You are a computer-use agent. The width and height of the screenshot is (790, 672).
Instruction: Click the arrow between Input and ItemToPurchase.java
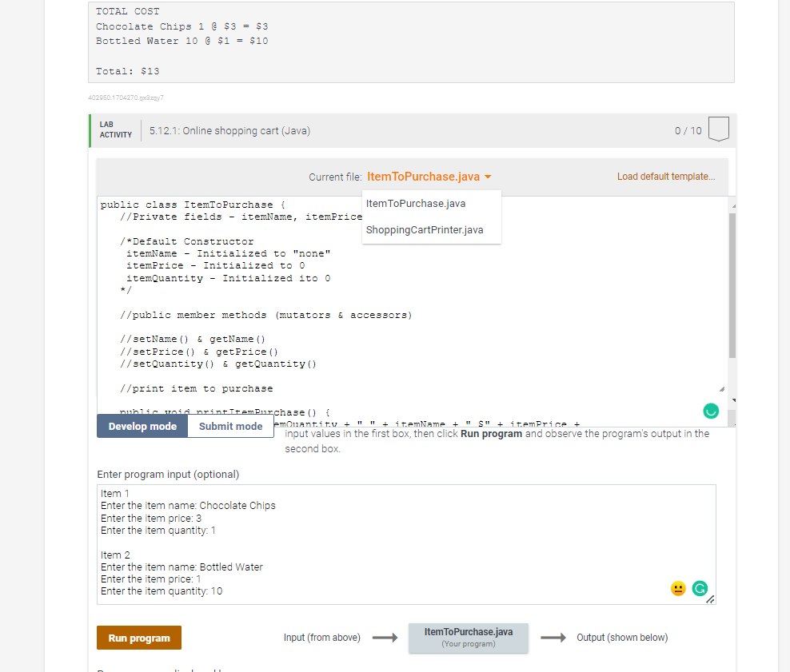(384, 637)
